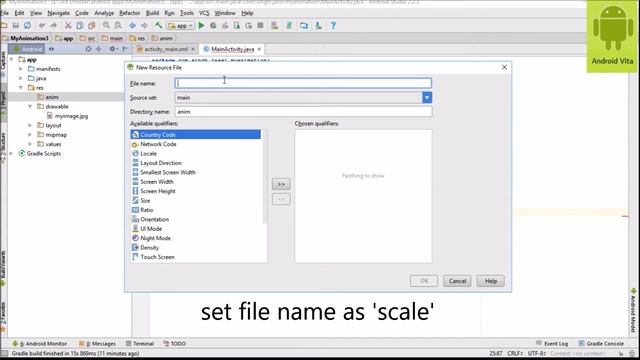640x360 pixels.
Task: Open the Source set dropdown arrow
Action: click(427, 98)
